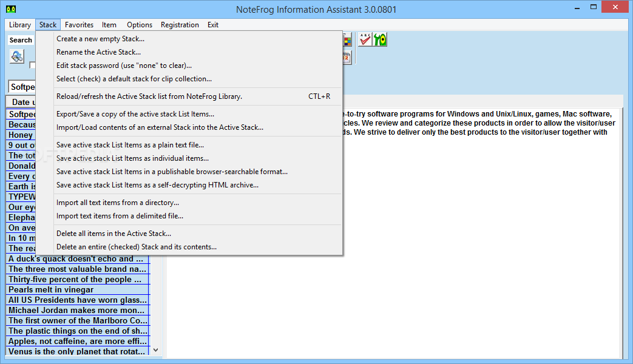Open the Favorites menu

coord(79,25)
